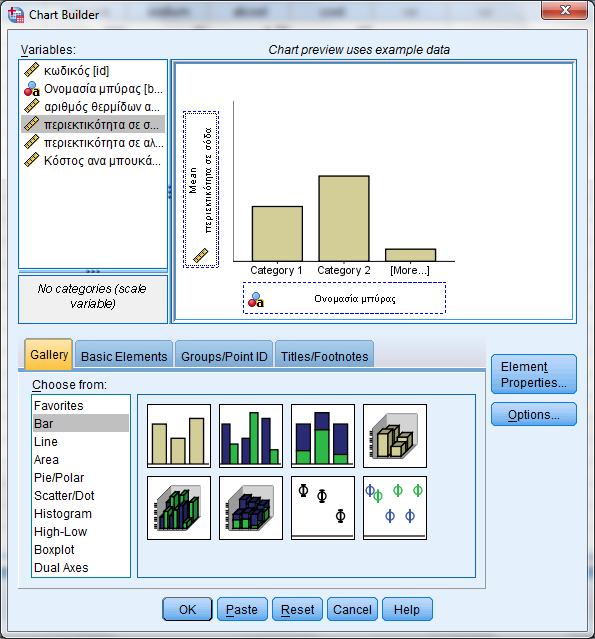
Task: Select the Stacked Bar chart thumbnail
Action: [323, 436]
